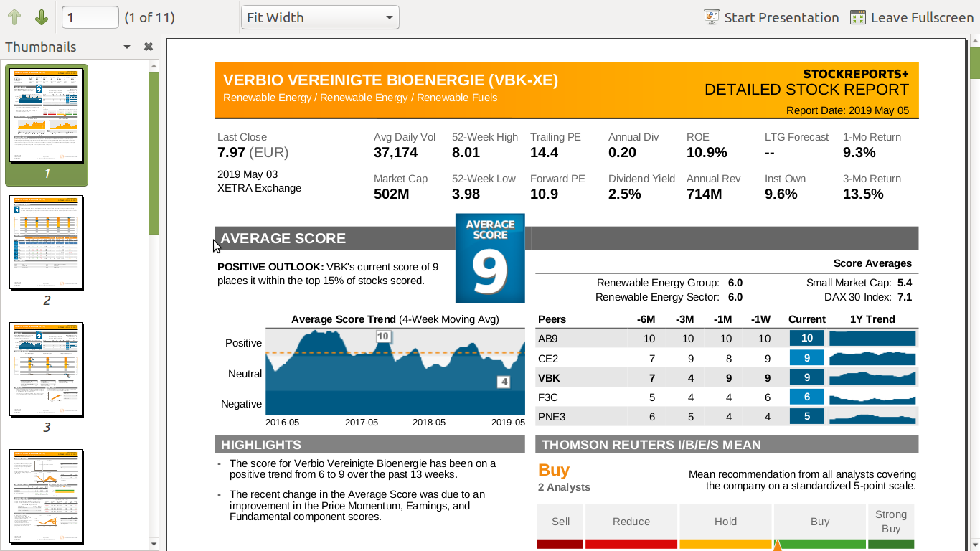
Task: Go to previous page with up arrow
Action: point(15,17)
